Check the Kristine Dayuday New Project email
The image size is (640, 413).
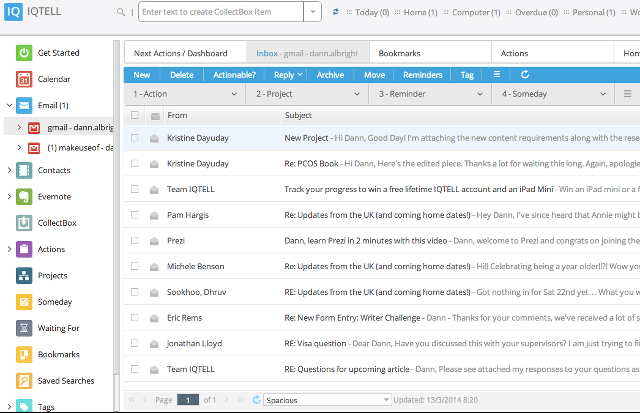(135, 138)
